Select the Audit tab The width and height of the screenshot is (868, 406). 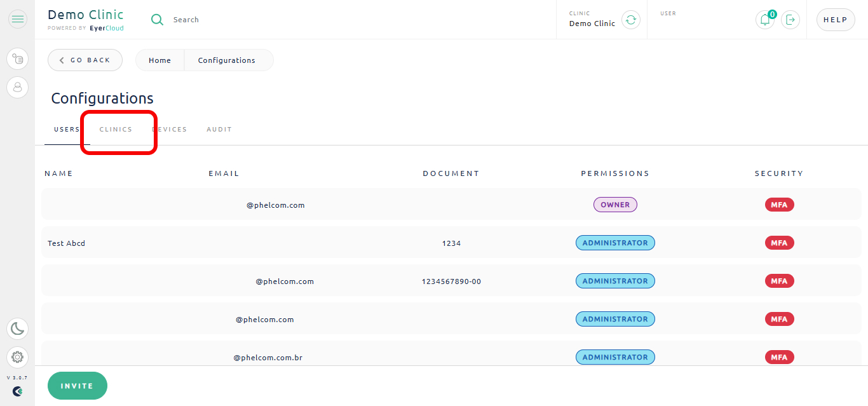[x=219, y=130]
